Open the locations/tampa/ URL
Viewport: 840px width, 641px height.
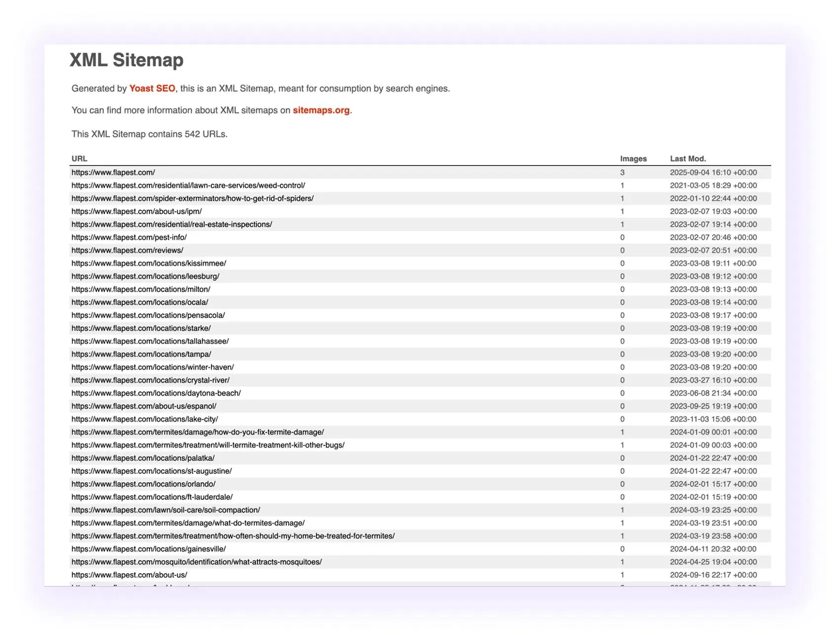point(141,354)
